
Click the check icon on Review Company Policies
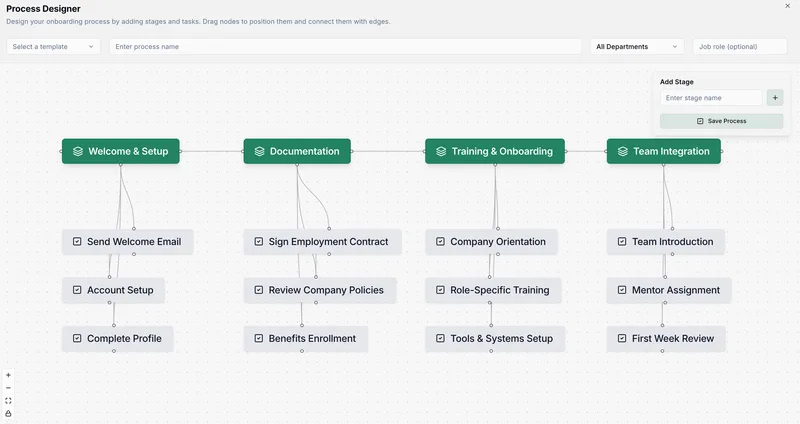[x=259, y=290]
